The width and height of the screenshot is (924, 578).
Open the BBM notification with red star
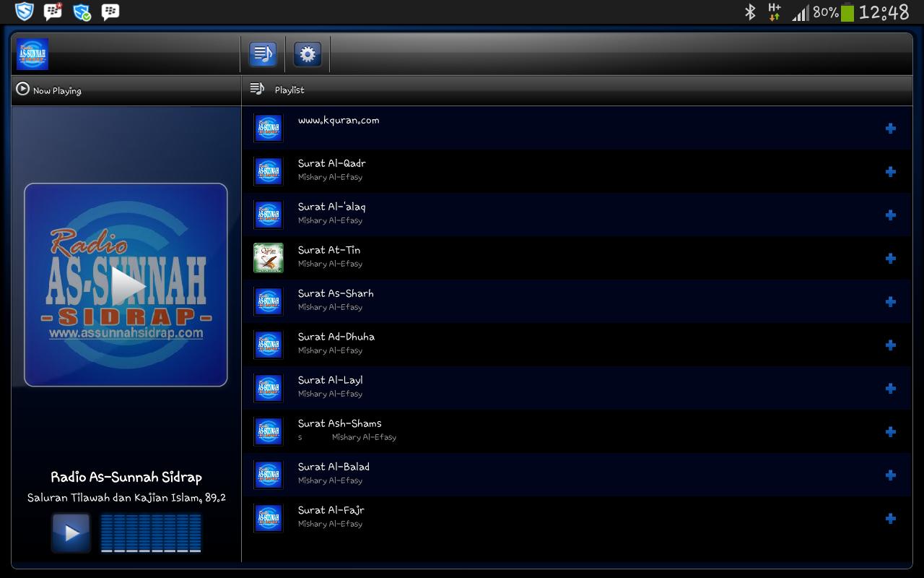click(x=53, y=12)
